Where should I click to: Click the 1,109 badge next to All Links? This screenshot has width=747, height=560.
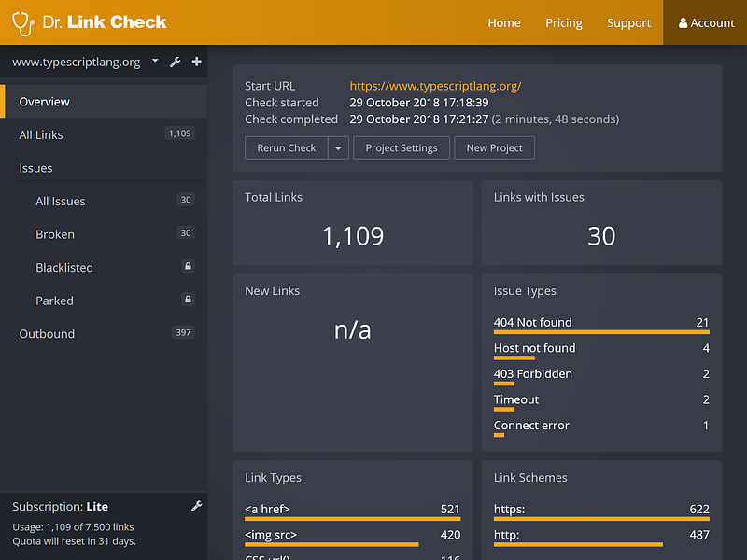(x=179, y=133)
